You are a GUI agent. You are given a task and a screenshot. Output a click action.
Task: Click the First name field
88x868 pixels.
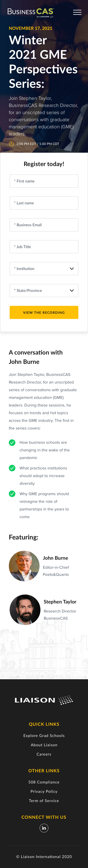tap(44, 181)
